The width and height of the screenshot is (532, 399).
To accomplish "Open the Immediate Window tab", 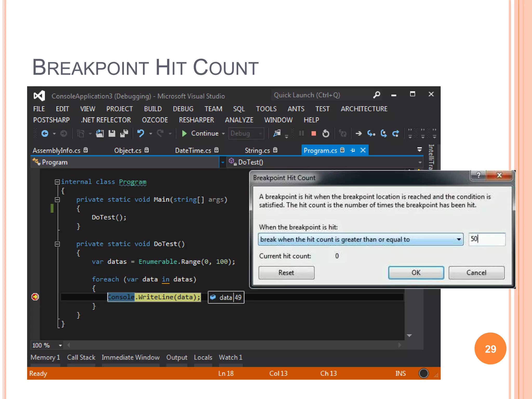I will [x=131, y=357].
